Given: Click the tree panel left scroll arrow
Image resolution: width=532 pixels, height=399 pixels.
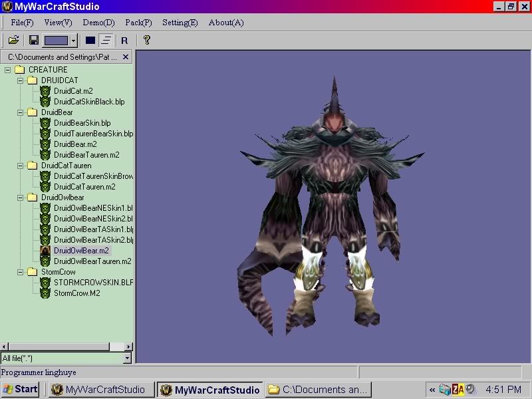Looking at the screenshot, I should click(x=4, y=346).
